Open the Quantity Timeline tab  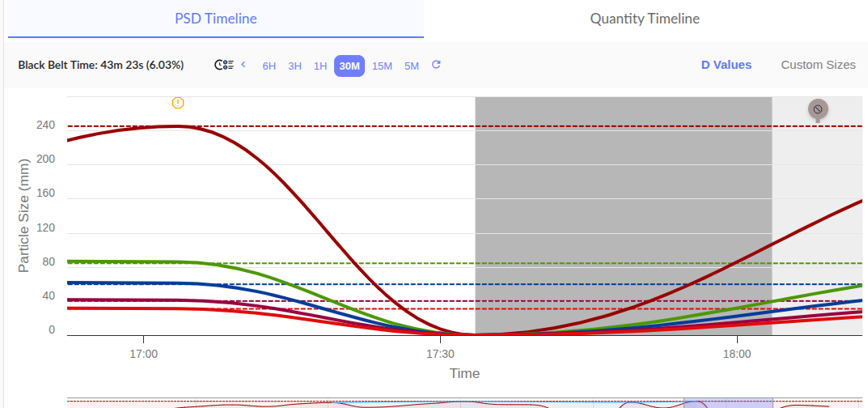[645, 19]
